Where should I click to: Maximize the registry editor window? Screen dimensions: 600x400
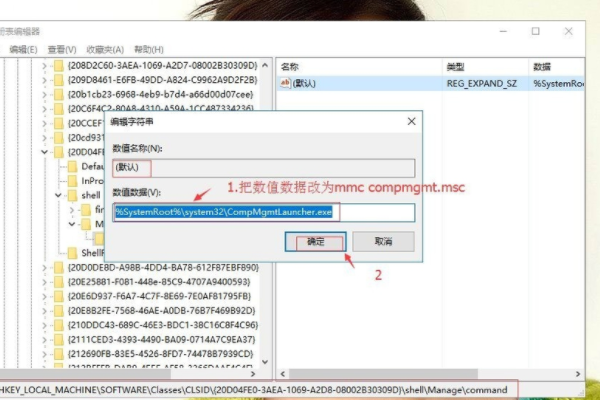(x=536, y=31)
